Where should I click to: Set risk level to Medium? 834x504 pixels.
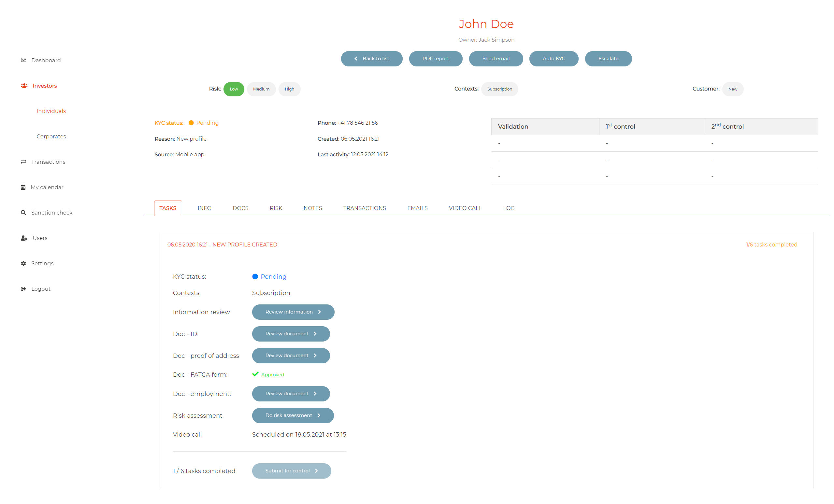point(261,89)
